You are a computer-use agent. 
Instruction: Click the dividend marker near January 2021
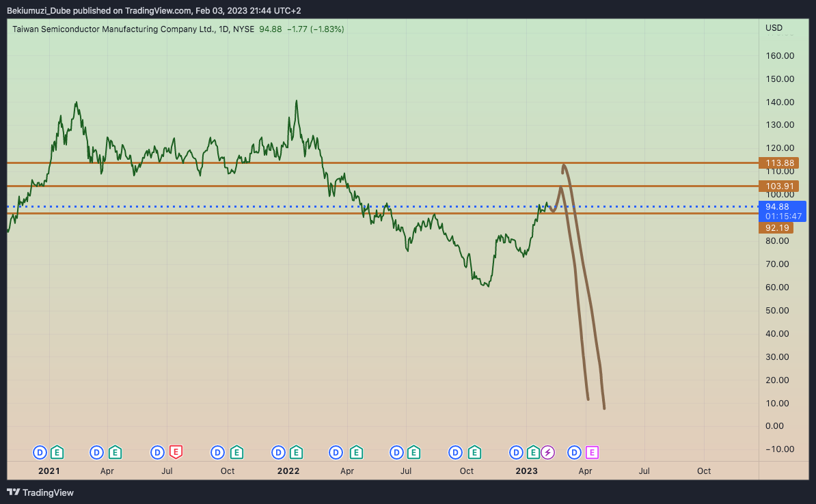(x=40, y=453)
